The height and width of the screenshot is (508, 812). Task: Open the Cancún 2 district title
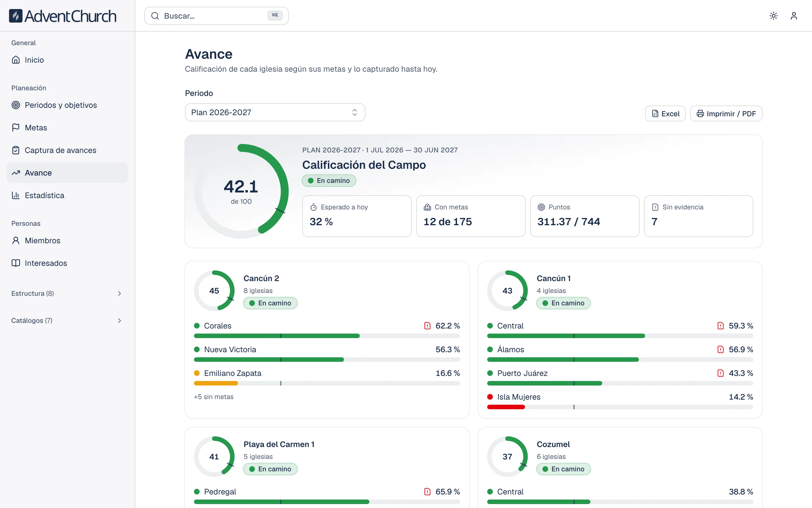coord(261,278)
